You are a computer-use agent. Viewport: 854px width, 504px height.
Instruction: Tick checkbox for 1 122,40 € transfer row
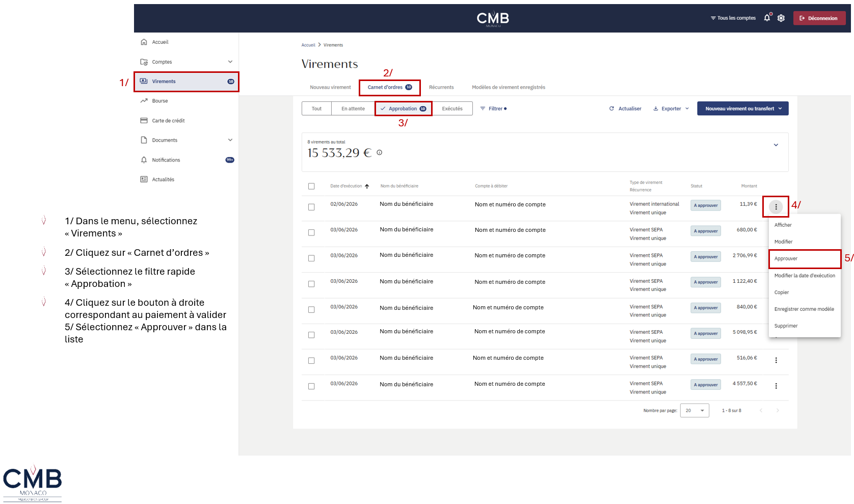[311, 284]
